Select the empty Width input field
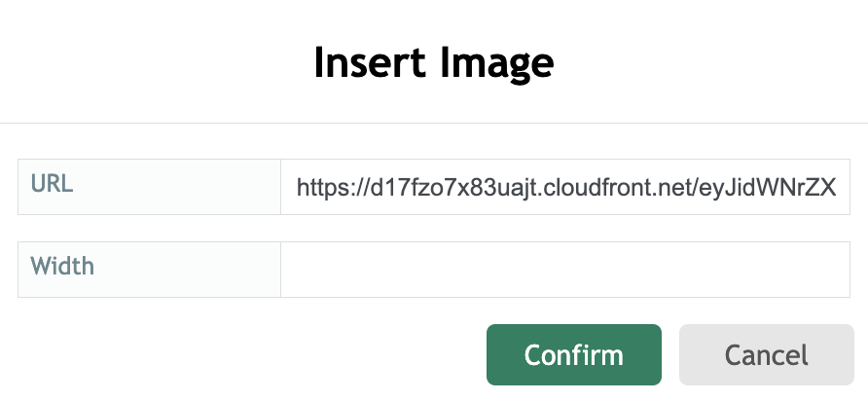The width and height of the screenshot is (868, 401). pyautogui.click(x=565, y=270)
